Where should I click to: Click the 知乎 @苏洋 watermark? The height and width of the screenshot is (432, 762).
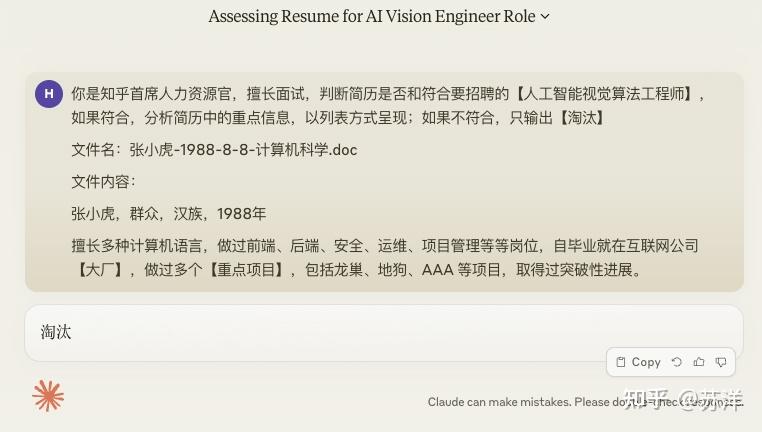[x=683, y=400]
